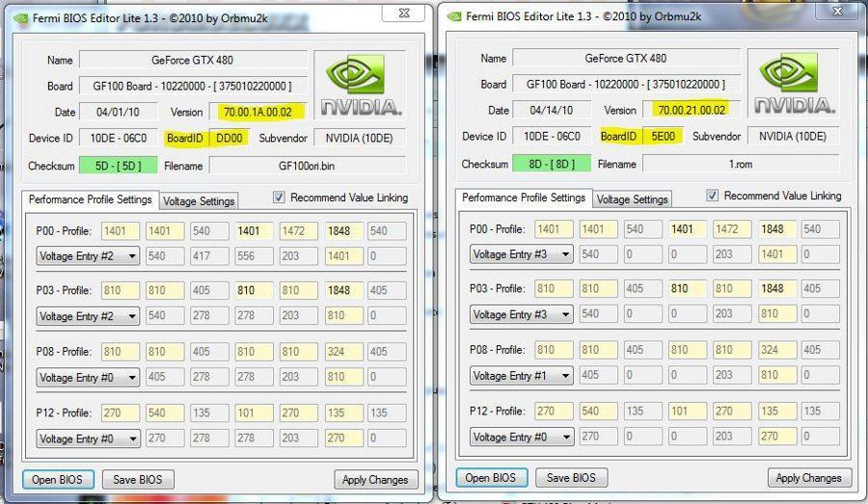Viewport: 868px width, 504px height.
Task: Click the NVIDIA logo in right window
Action: point(794,83)
